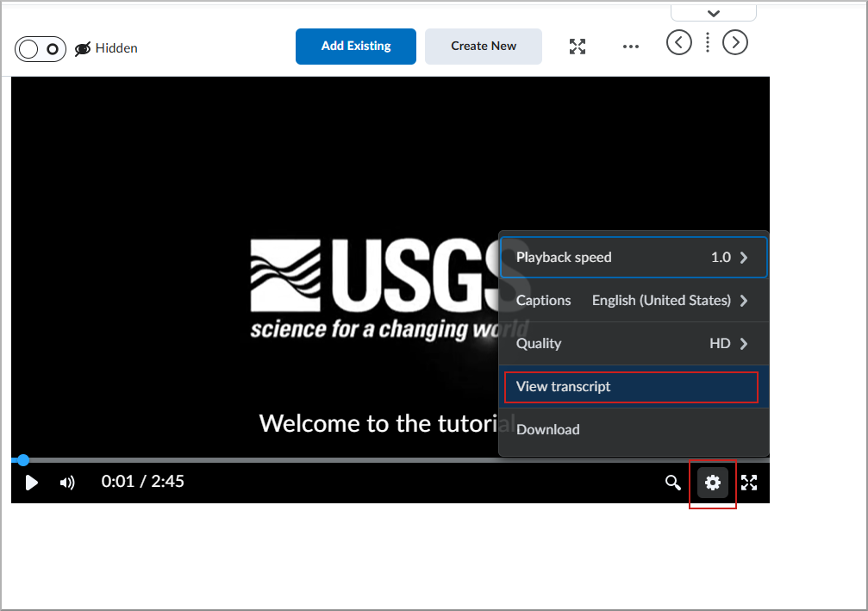Toggle the vertical dots reorder handle
The image size is (868, 611).
[707, 42]
